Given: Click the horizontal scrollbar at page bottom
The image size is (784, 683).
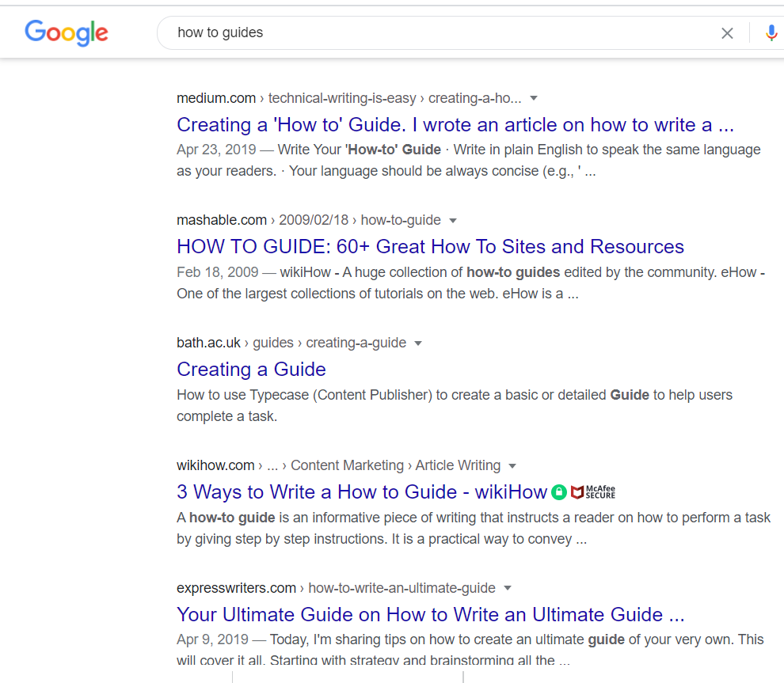Looking at the screenshot, I should (346, 679).
